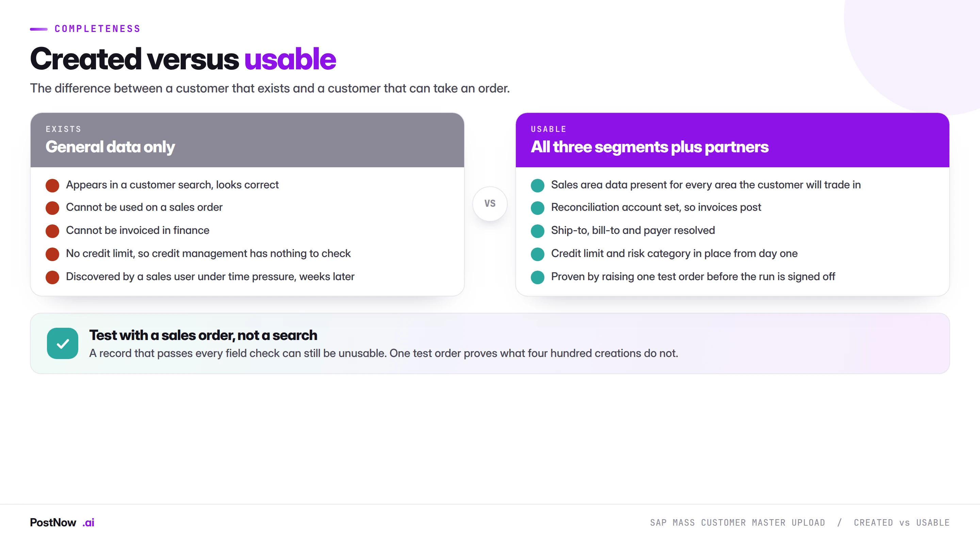Click the callout sentence 'A record that passes every field check'
980x544 pixels.
tap(383, 354)
